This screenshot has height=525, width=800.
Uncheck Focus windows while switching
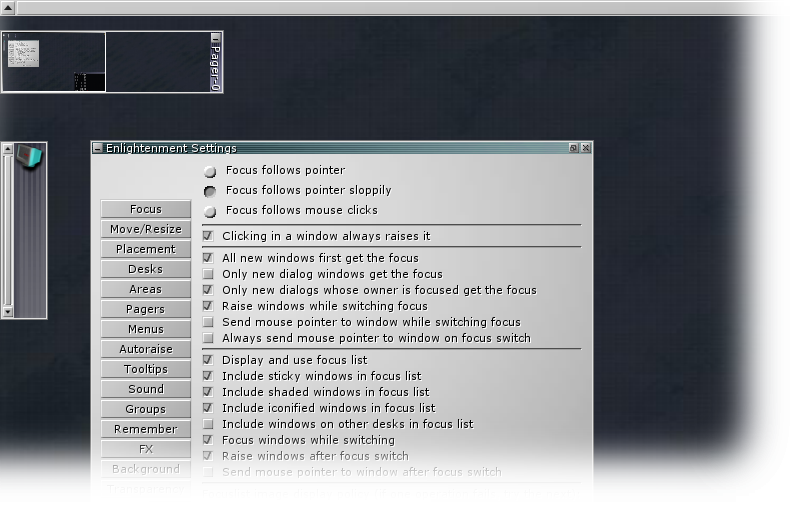pyautogui.click(x=208, y=440)
